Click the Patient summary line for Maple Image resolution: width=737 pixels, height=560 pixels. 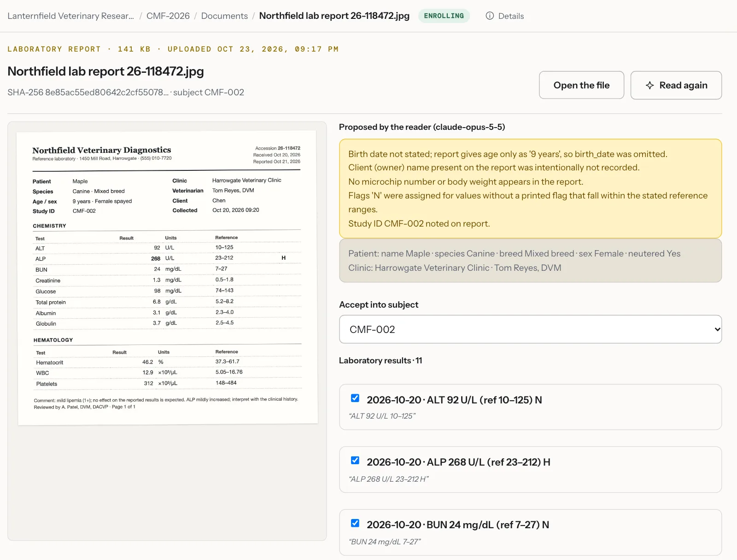514,253
